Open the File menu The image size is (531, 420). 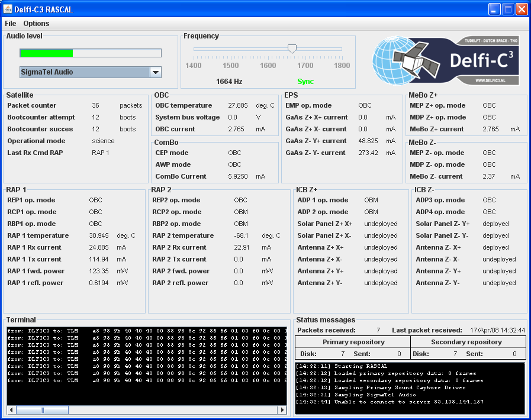tap(11, 24)
